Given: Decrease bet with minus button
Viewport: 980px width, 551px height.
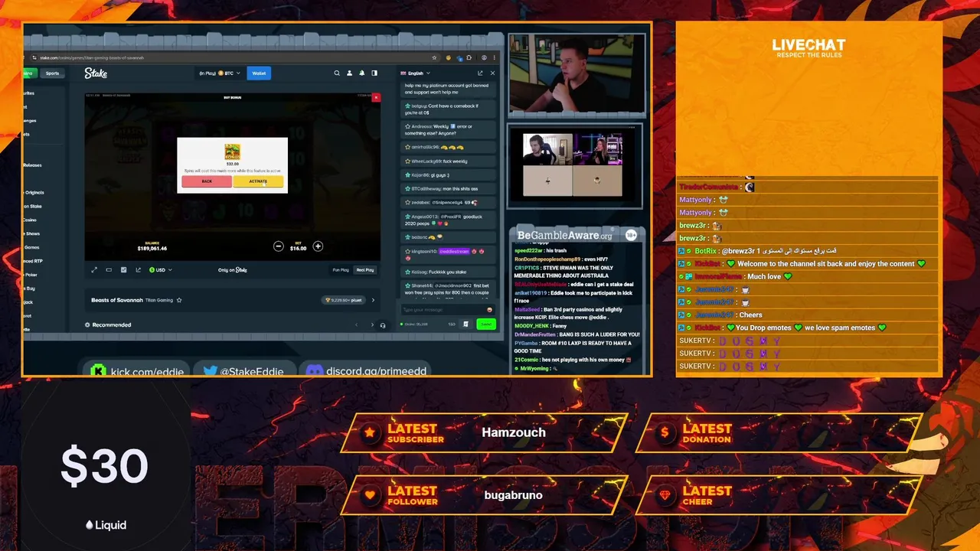Looking at the screenshot, I should tap(279, 246).
